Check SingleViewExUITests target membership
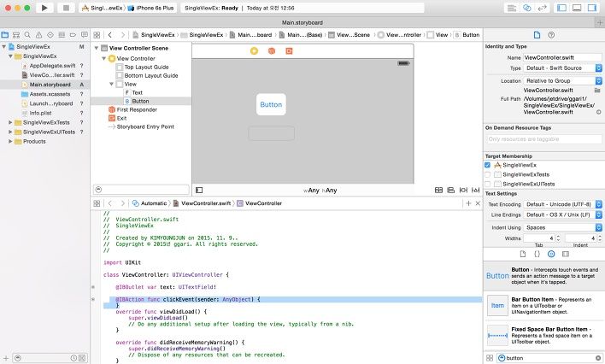Viewport: 605px width, 364px height. pos(487,184)
